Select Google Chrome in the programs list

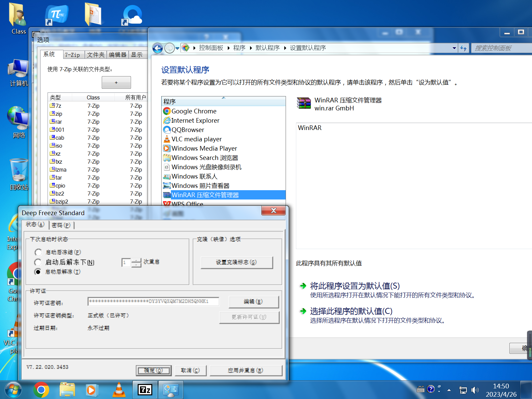click(223, 111)
